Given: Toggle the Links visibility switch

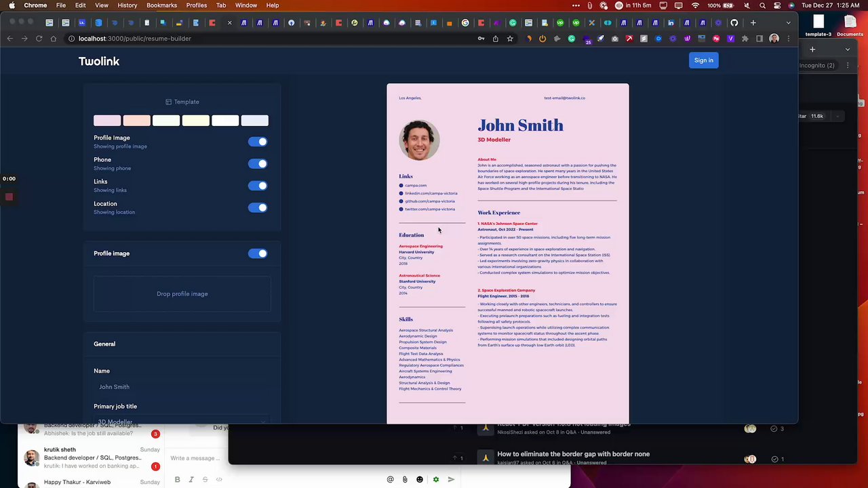Looking at the screenshot, I should pos(258,186).
